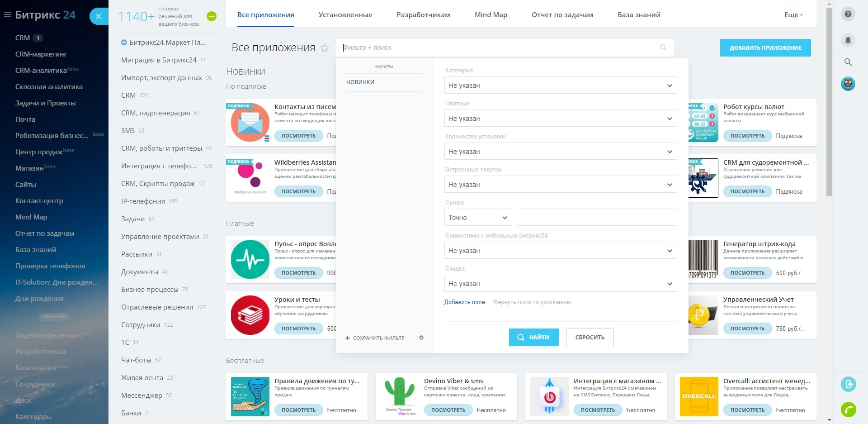Expand Встроенные покупки dropdown
Viewport: 868px width, 424px height.
(561, 185)
